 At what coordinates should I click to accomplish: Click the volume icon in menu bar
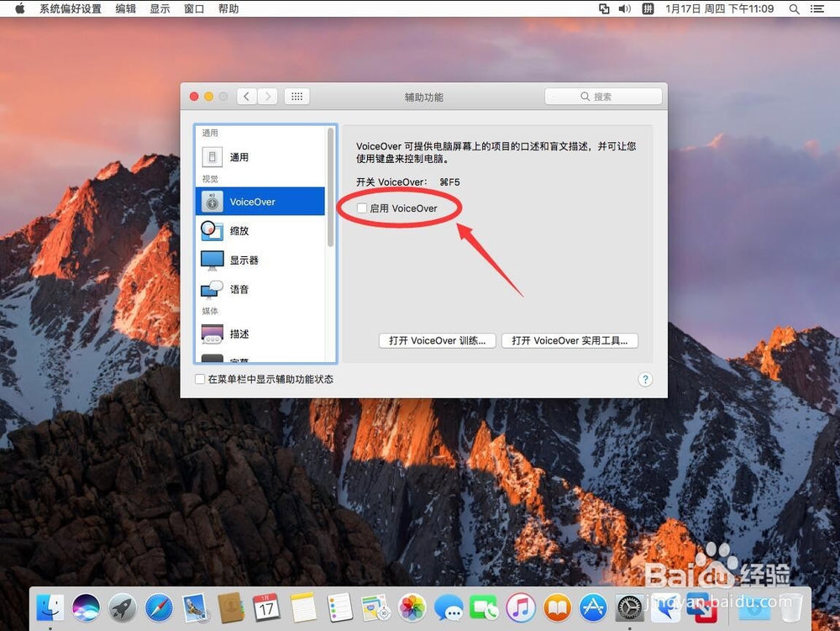click(625, 8)
